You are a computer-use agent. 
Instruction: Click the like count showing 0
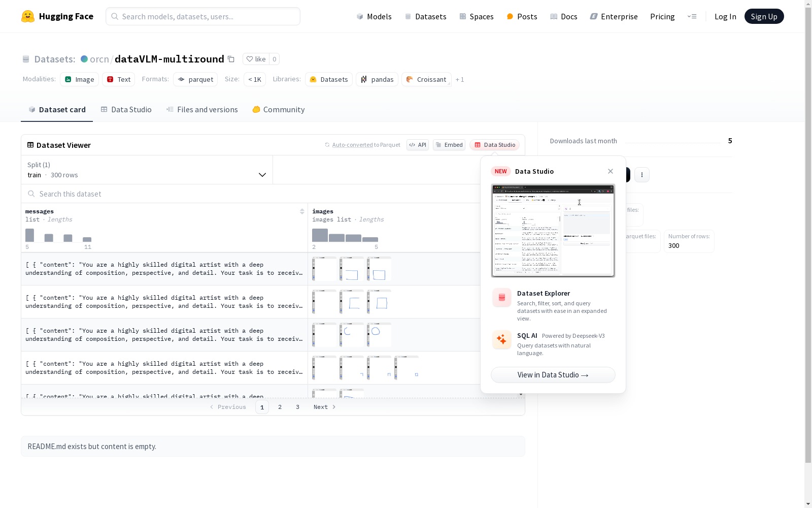pyautogui.click(x=275, y=59)
